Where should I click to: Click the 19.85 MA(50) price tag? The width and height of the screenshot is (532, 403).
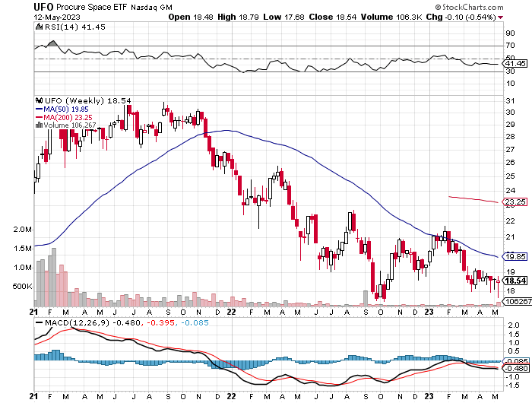tap(515, 257)
